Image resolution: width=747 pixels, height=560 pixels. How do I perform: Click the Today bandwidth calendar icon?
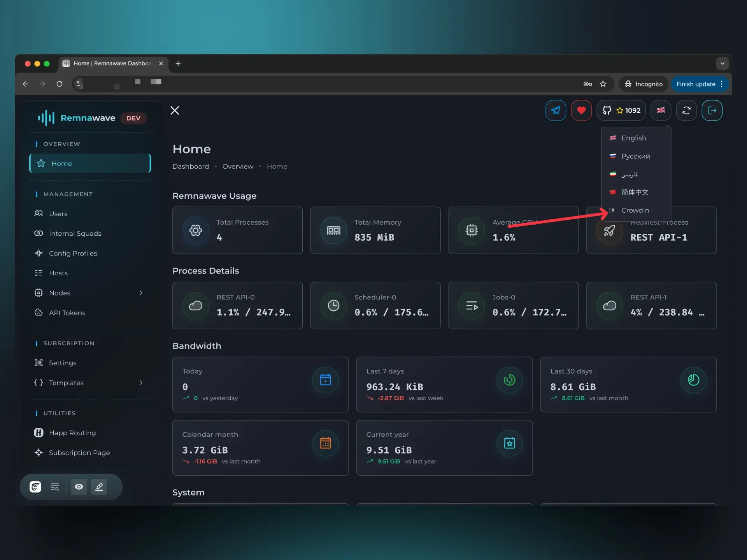[x=325, y=380]
